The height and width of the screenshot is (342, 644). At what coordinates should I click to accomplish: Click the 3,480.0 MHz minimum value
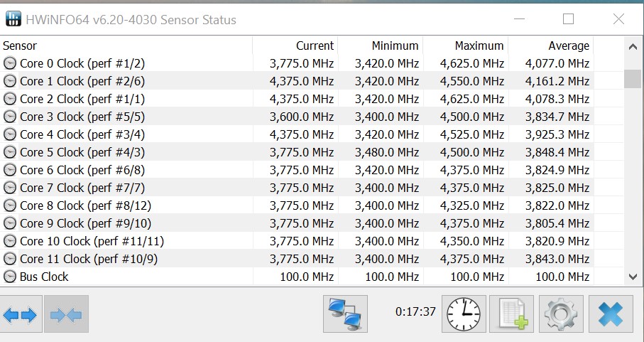pyautogui.click(x=387, y=152)
